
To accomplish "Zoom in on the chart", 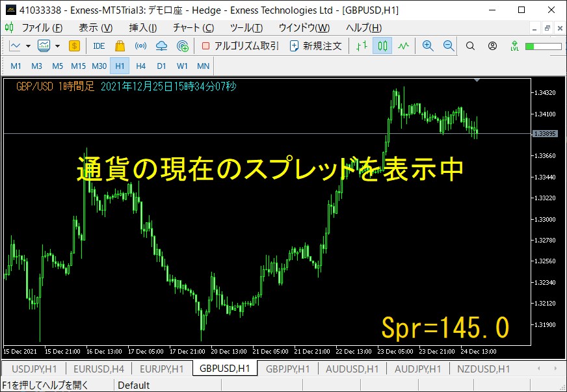I will [428, 46].
